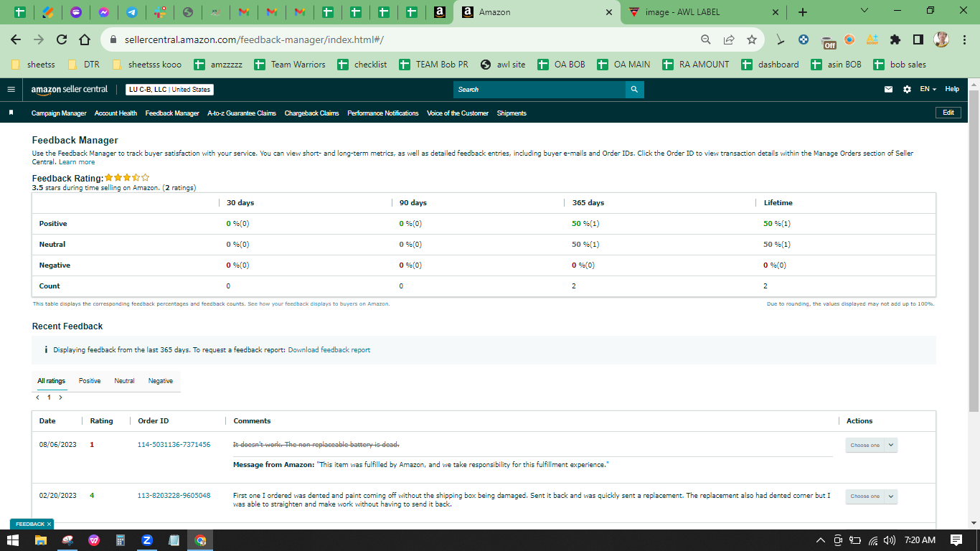980x551 pixels.
Task: Reload the current browser page
Action: point(62,40)
